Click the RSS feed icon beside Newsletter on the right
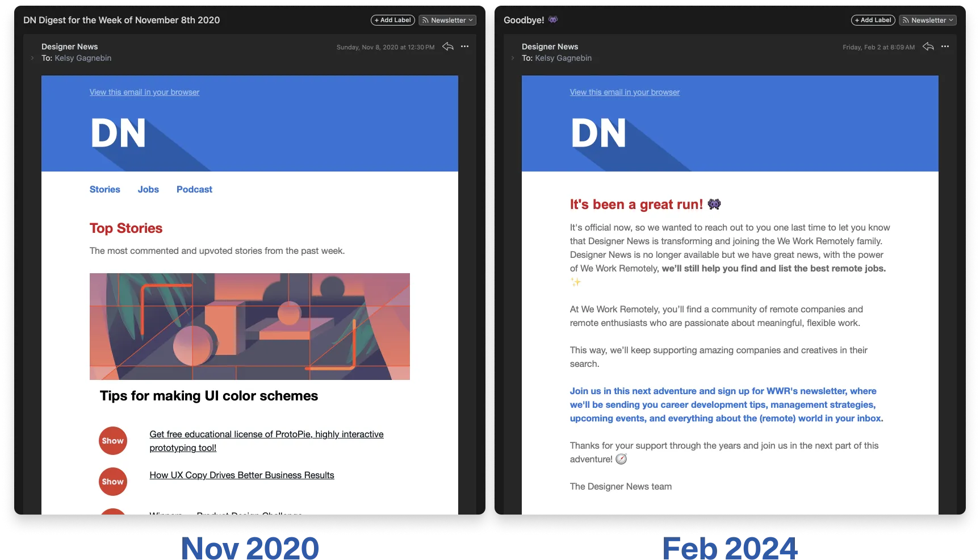980x560 pixels. point(905,20)
